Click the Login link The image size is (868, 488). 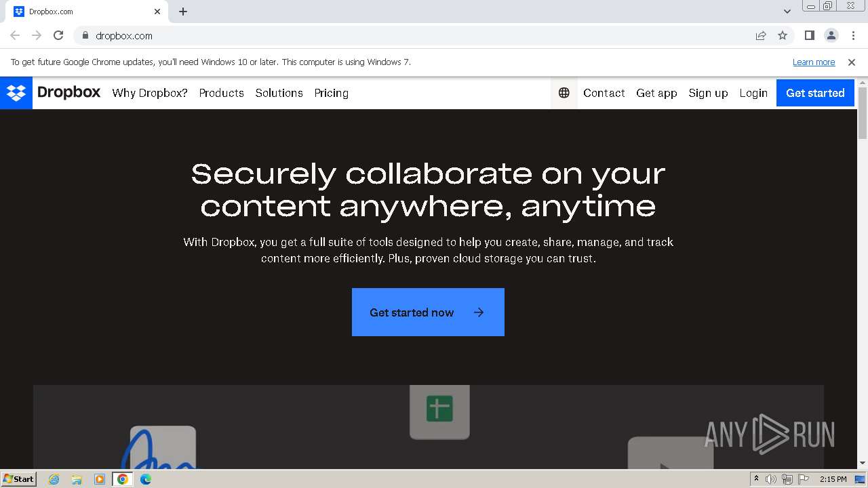coord(753,93)
